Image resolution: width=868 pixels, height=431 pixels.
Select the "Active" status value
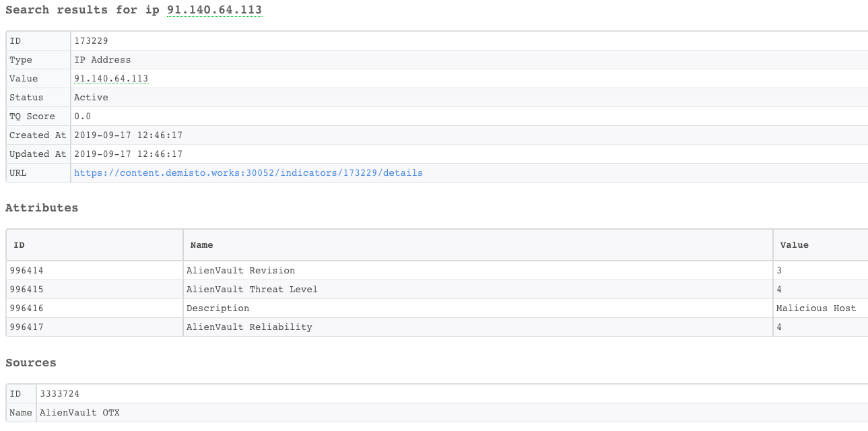(91, 98)
